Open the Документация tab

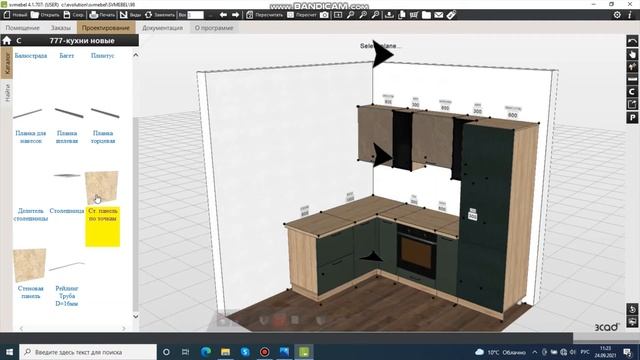(x=162, y=28)
